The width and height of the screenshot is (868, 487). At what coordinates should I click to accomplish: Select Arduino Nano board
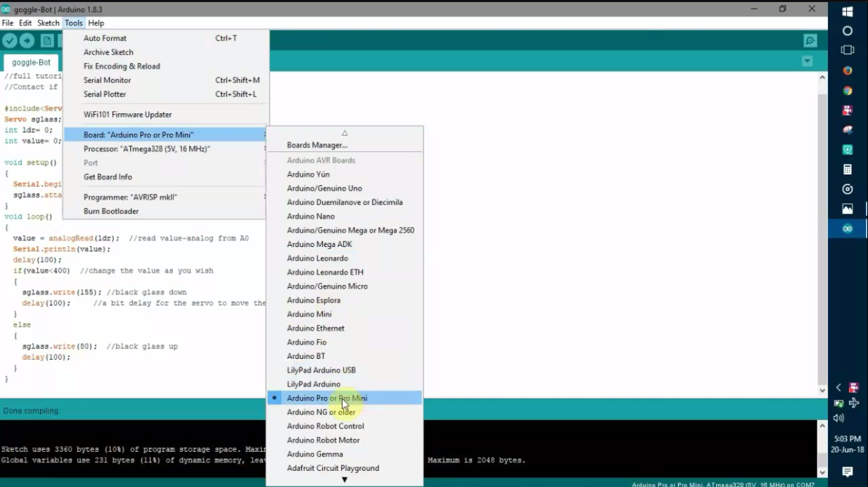tap(345, 217)
